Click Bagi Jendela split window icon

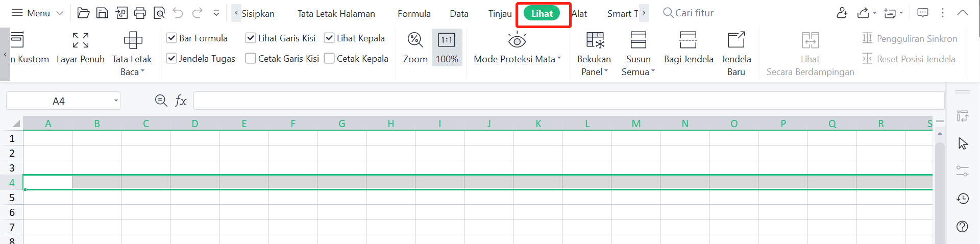tap(688, 40)
